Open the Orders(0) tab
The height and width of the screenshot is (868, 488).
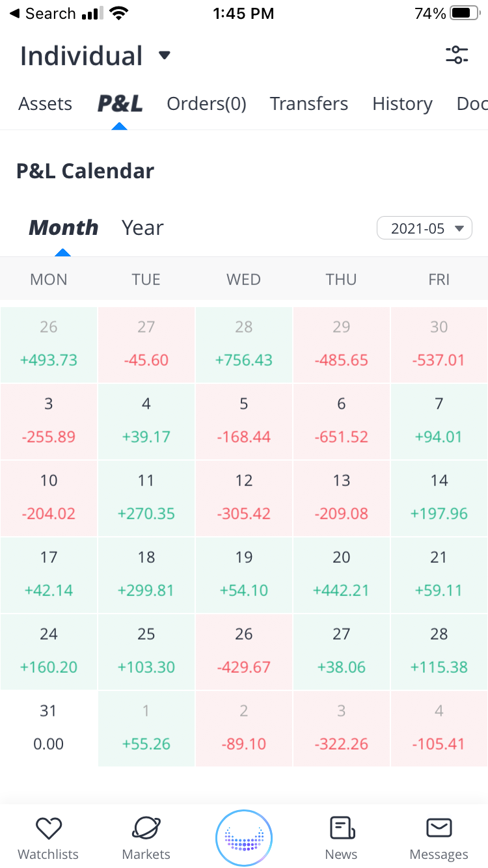point(206,104)
